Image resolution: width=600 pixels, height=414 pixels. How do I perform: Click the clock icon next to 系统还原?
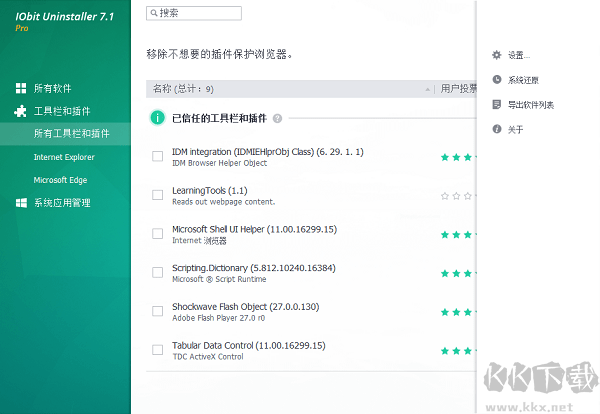pyautogui.click(x=497, y=80)
